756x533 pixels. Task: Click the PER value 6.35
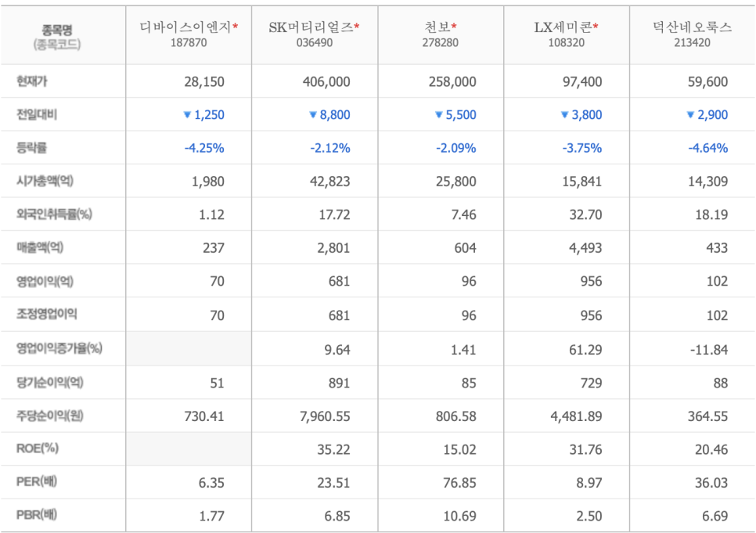tap(211, 483)
